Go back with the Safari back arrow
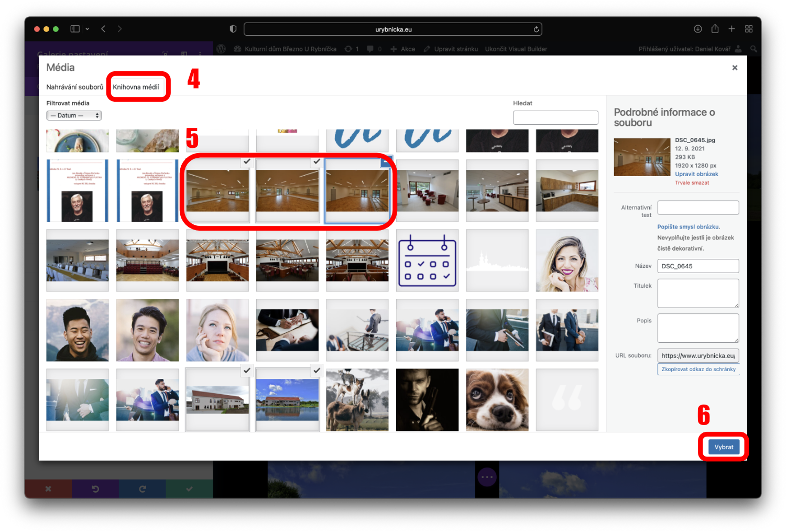Screen dimensions: 786x532 (x=103, y=29)
